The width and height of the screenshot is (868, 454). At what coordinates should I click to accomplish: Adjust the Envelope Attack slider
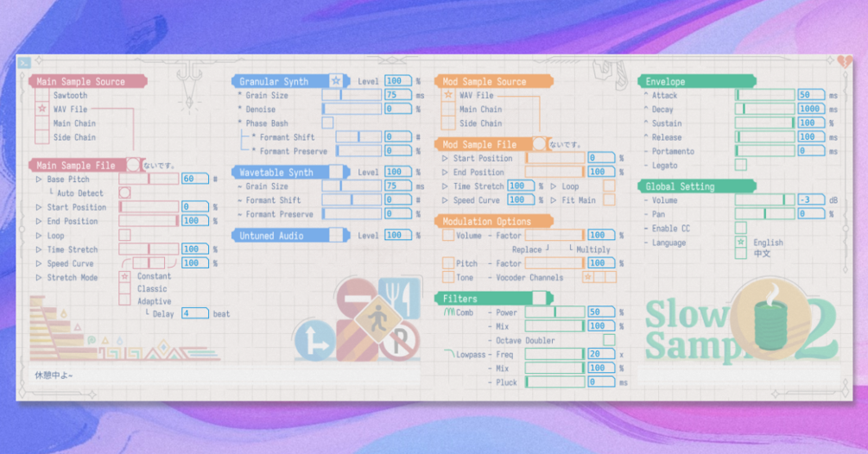point(765,95)
